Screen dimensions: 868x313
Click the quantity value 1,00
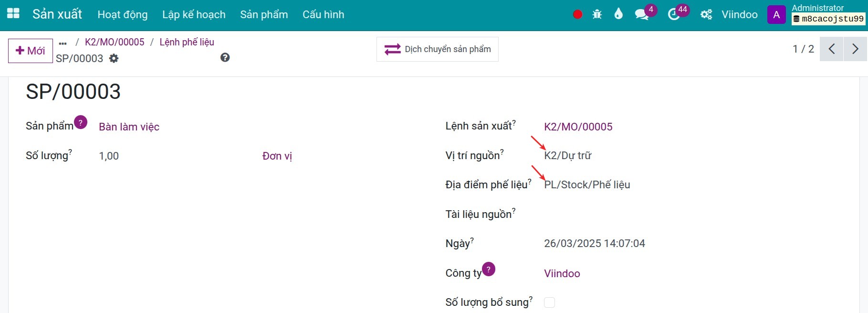[x=109, y=156]
